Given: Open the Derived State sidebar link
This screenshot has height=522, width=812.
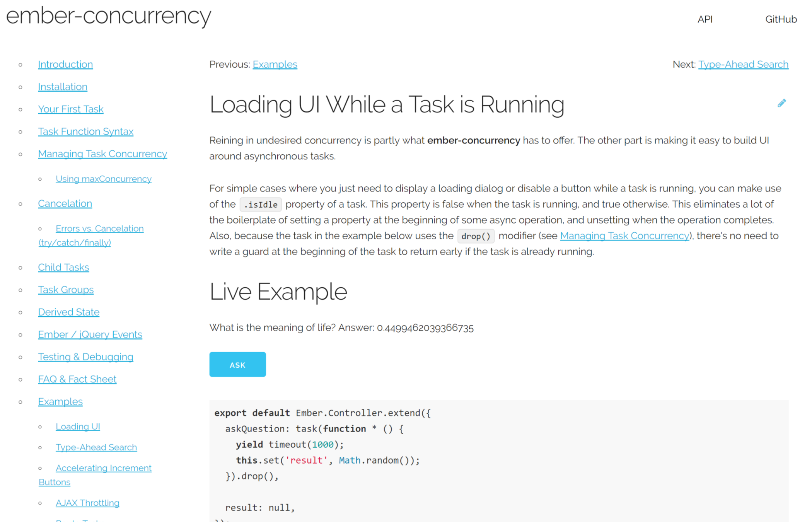Looking at the screenshot, I should click(x=68, y=312).
